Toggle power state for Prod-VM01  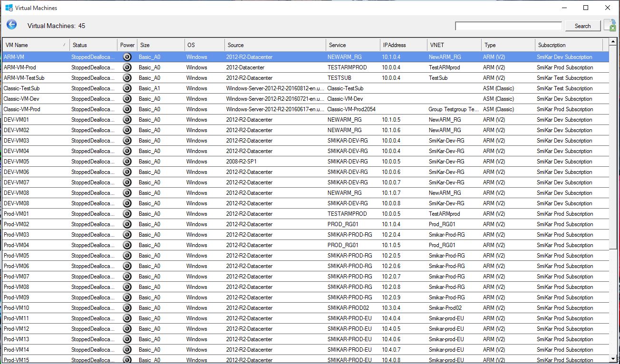(126, 213)
